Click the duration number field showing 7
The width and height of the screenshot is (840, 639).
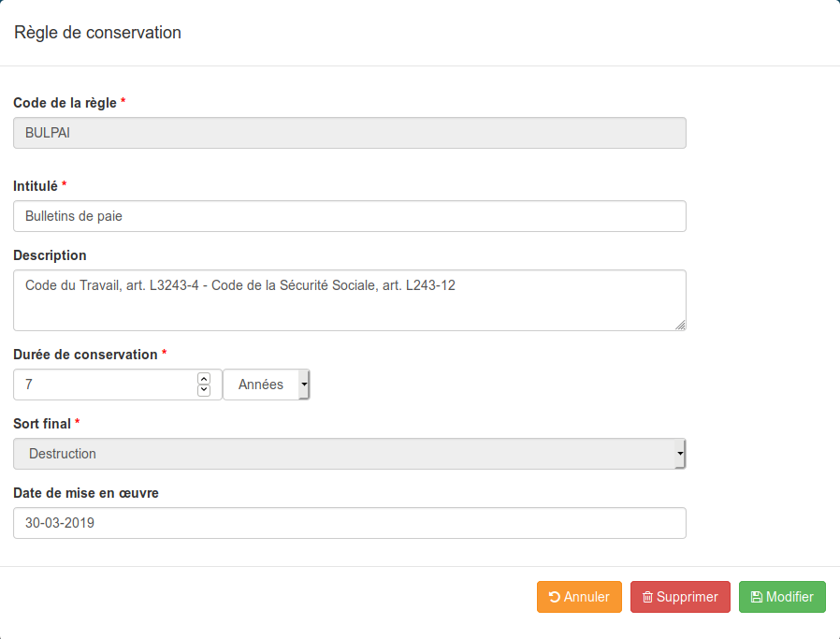117,385
